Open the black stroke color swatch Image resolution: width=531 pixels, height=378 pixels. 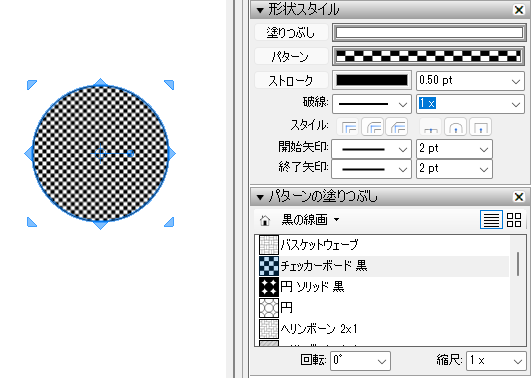[371, 80]
